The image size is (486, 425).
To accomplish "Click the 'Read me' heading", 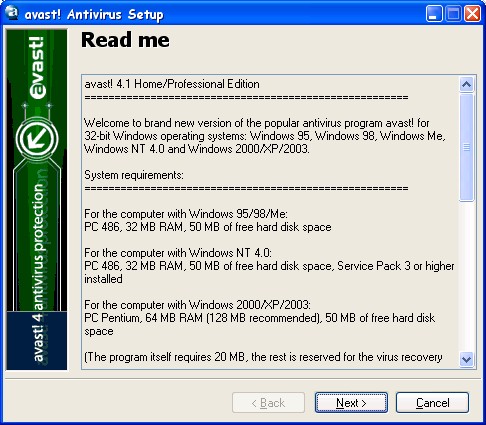I will [x=125, y=40].
